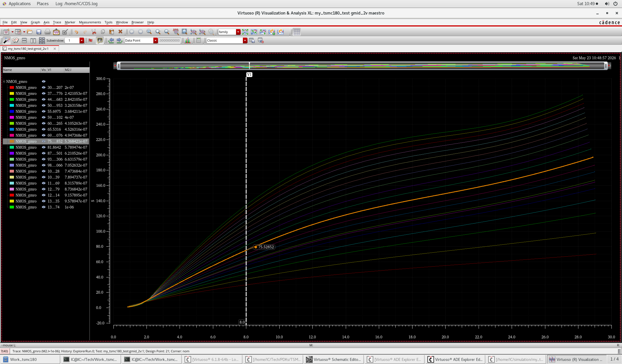Toggle visibility eye for 4e-07 trace

coord(44,117)
